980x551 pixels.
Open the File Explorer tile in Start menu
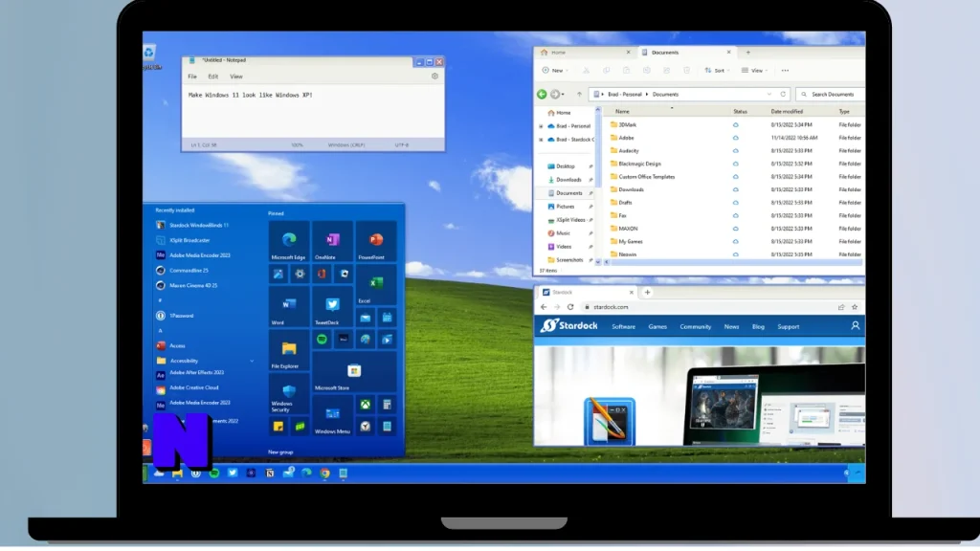click(x=289, y=350)
